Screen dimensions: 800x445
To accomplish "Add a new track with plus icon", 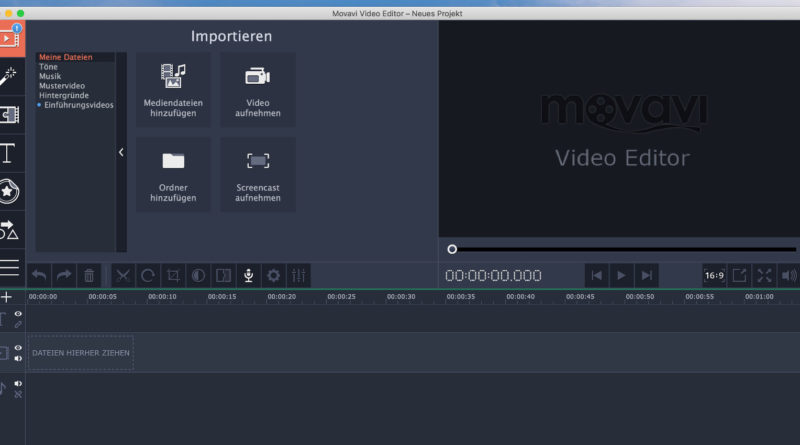I will 6,297.
